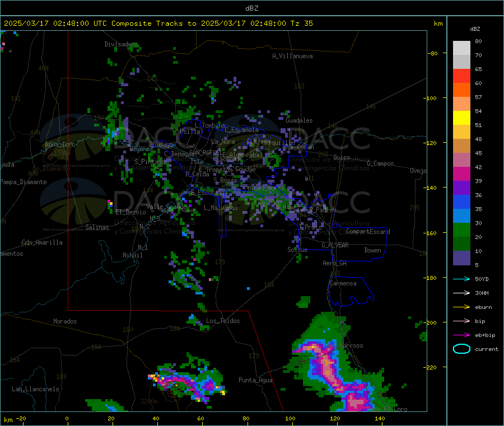
Task: Click the storm cell west of Punta_Agua
Action: (188, 384)
